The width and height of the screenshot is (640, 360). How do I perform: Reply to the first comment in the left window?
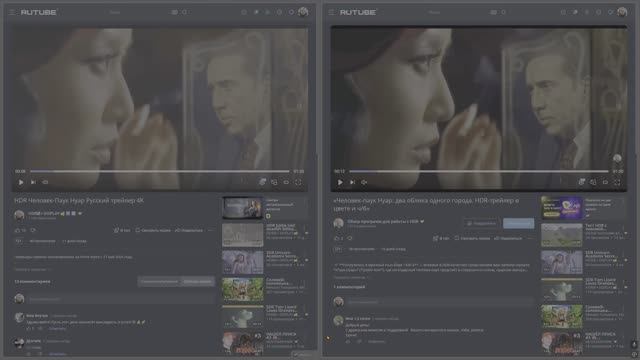click(x=57, y=328)
